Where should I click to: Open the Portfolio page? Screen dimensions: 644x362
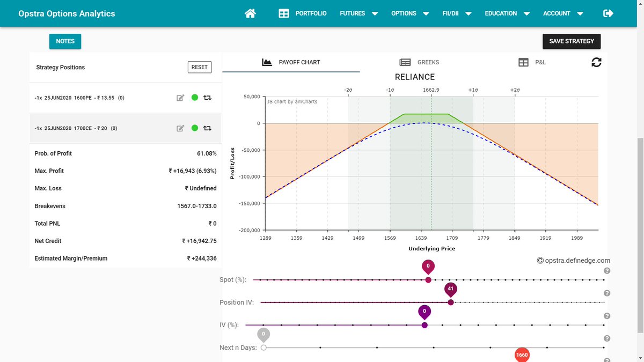coord(303,13)
